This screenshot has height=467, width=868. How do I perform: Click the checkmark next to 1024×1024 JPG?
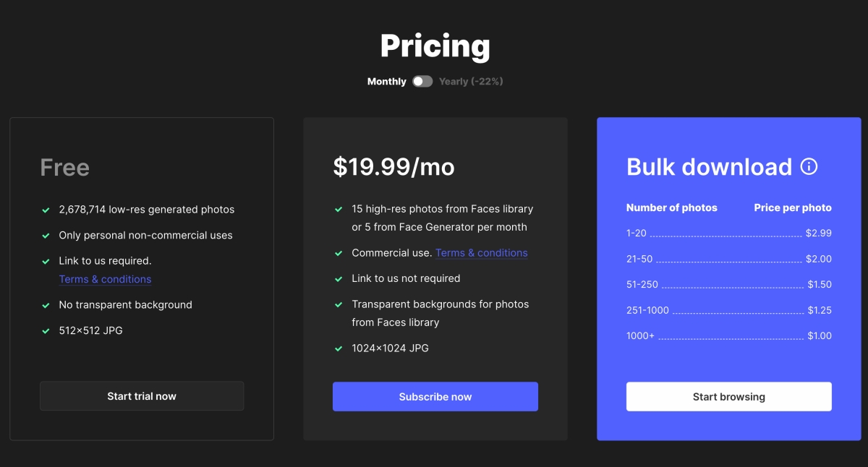pos(339,348)
